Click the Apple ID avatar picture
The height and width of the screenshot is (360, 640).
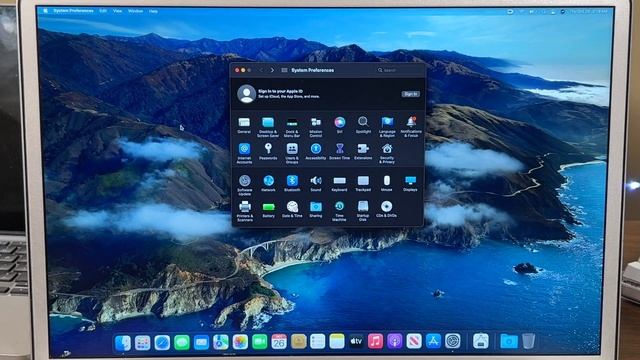point(247,94)
